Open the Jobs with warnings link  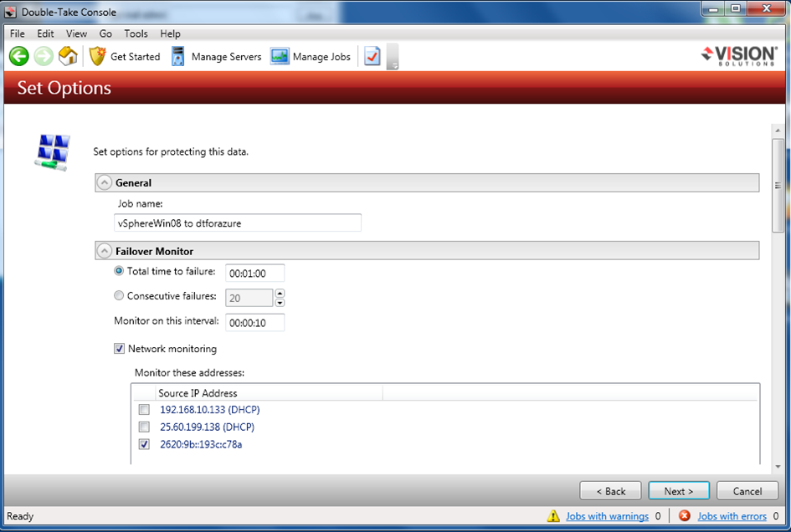coord(608,516)
